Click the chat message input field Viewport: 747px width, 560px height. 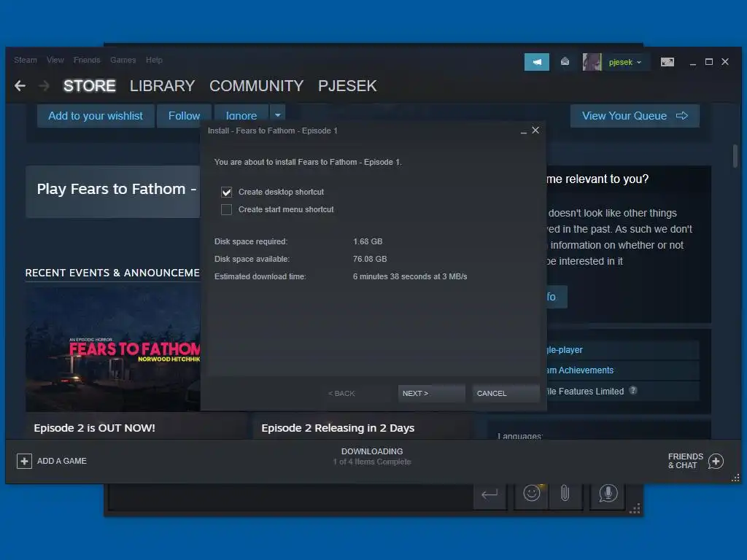[290, 497]
